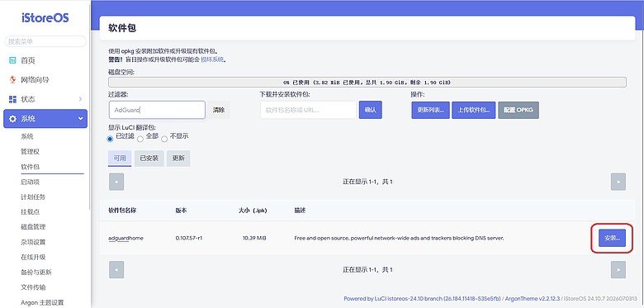Go to next page in bottom pager

(x=618, y=270)
